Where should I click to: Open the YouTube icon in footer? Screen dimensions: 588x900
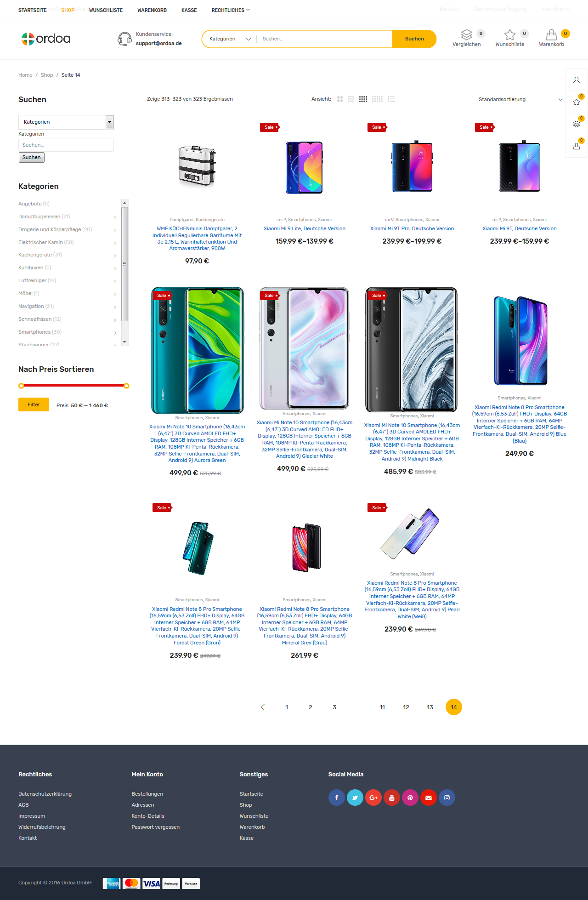(392, 797)
